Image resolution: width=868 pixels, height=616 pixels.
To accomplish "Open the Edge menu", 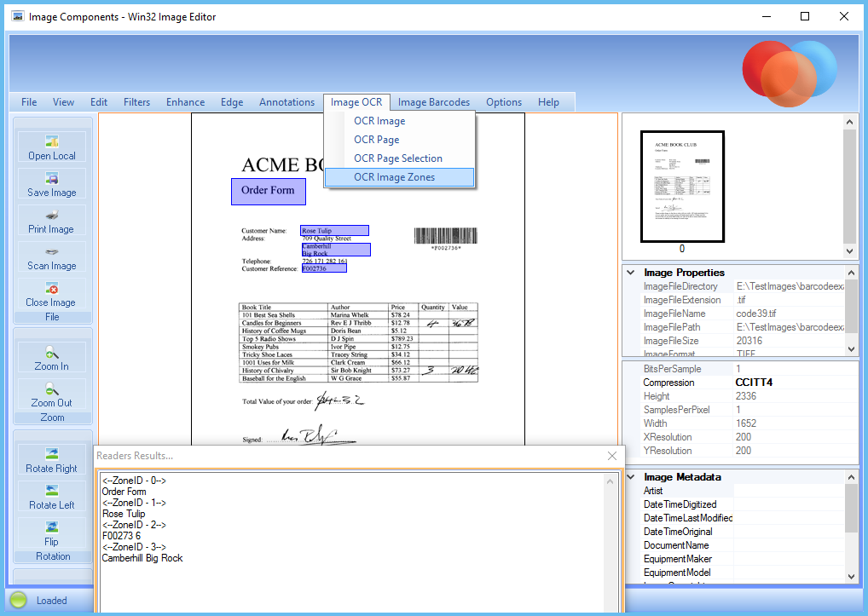I will coord(232,102).
